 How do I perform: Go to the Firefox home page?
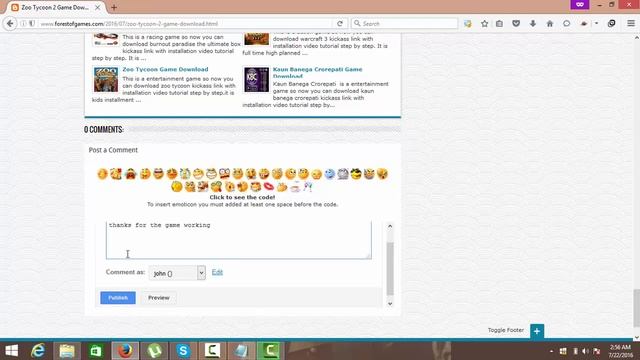[550, 24]
